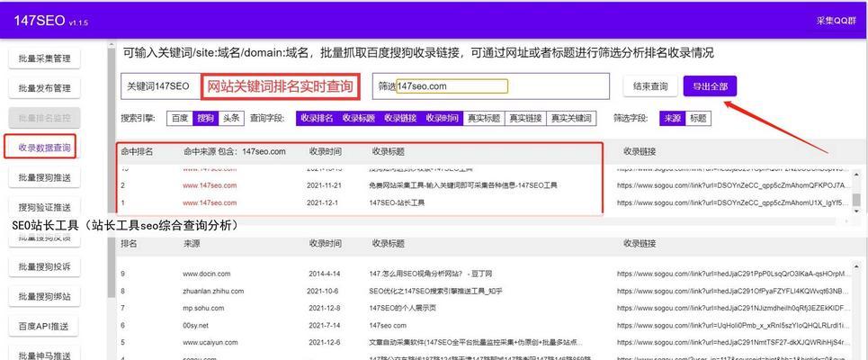Click the 来源 header of lower table
This screenshot has width=868, height=360.
tap(192, 243)
